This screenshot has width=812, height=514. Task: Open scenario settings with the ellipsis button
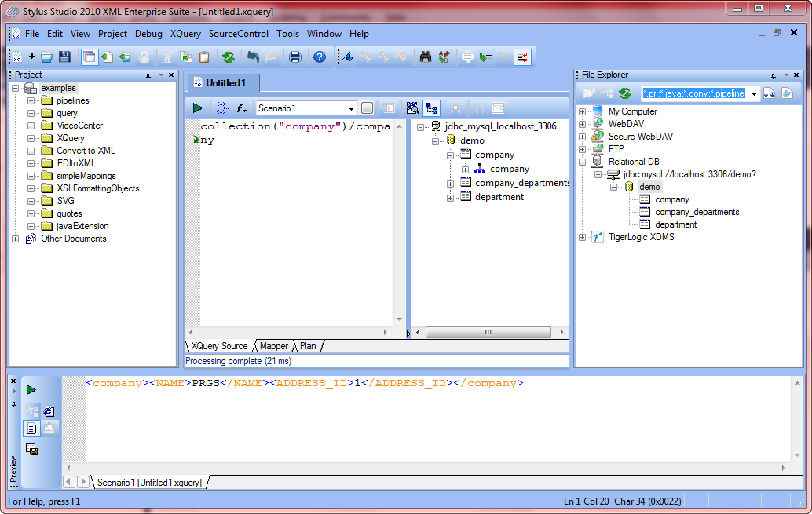pyautogui.click(x=367, y=108)
